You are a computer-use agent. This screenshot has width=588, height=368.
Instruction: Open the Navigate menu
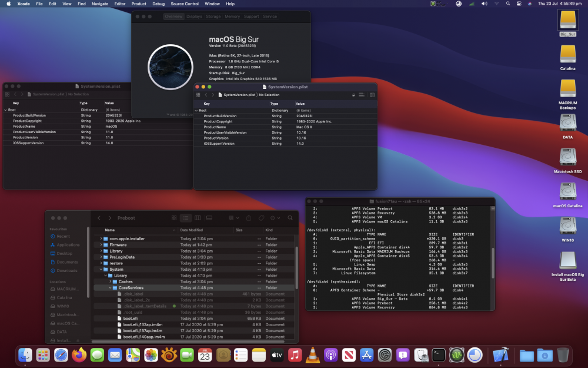100,4
